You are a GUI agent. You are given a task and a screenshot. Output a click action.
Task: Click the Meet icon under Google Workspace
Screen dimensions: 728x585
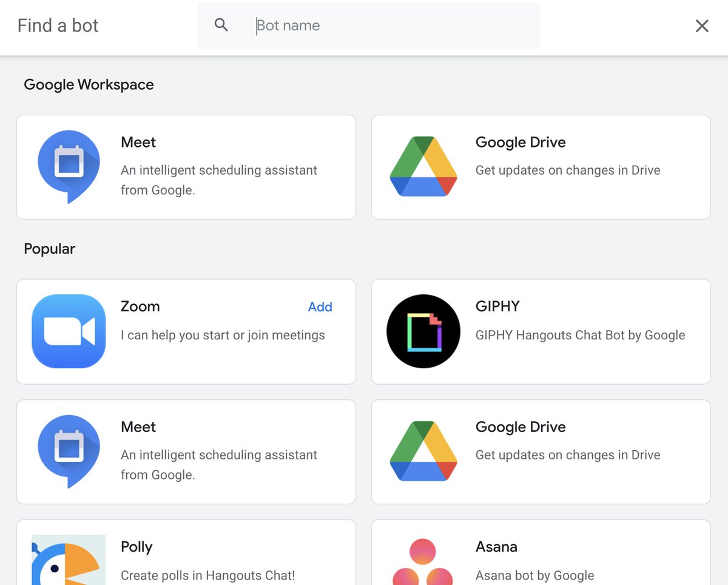(x=69, y=166)
